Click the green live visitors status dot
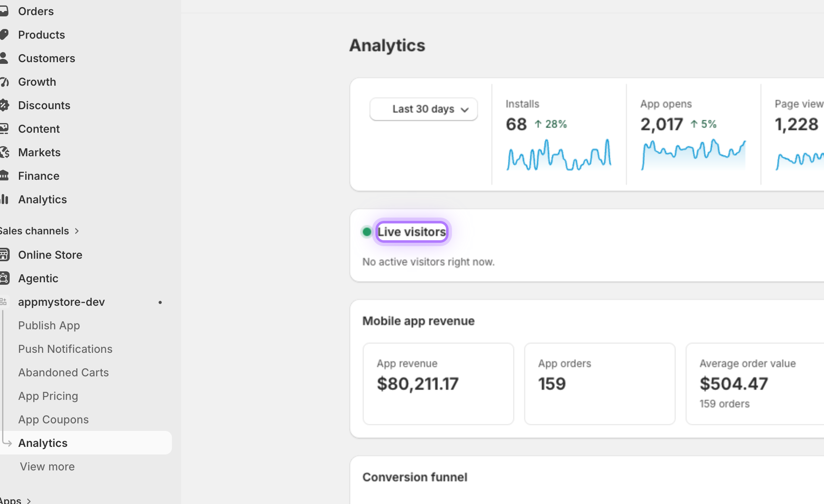The height and width of the screenshot is (504, 824). (x=367, y=232)
